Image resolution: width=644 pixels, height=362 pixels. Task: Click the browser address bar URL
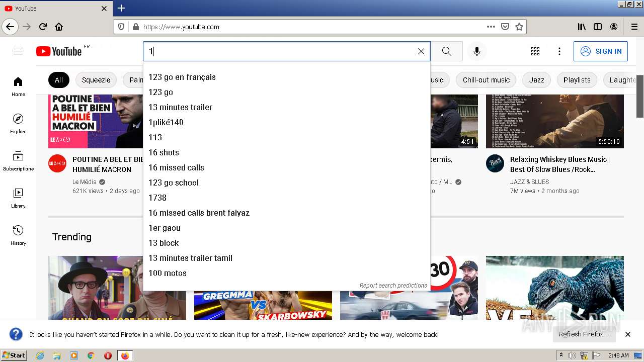pos(181,27)
